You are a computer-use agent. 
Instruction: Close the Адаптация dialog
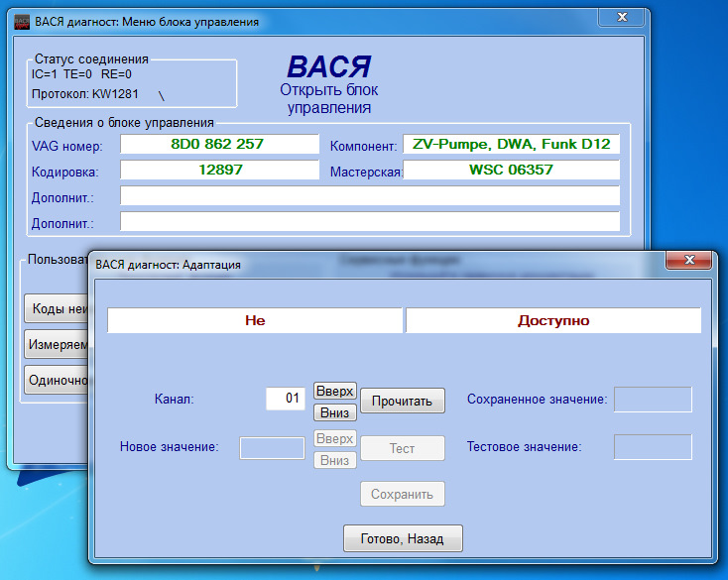689,260
